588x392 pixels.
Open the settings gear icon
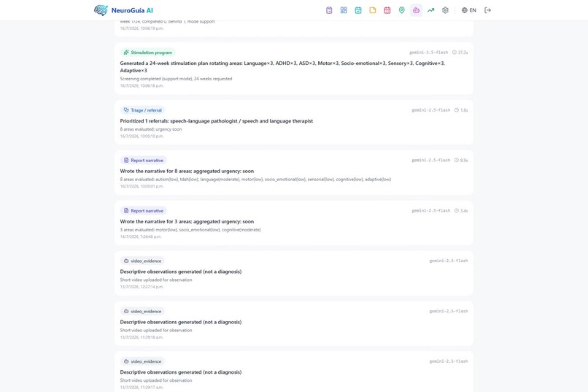[445, 10]
